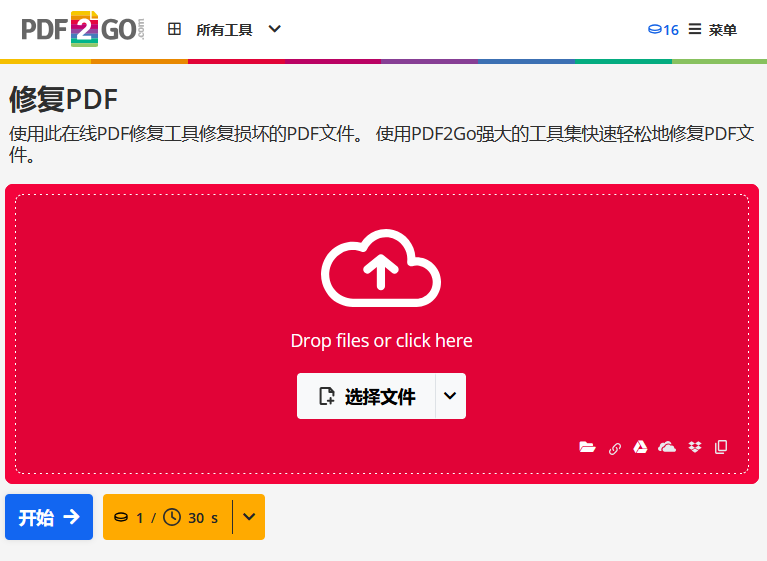This screenshot has height=561, width=767.
Task: Import a file via the OneDrive cloud icon
Action: coord(667,447)
